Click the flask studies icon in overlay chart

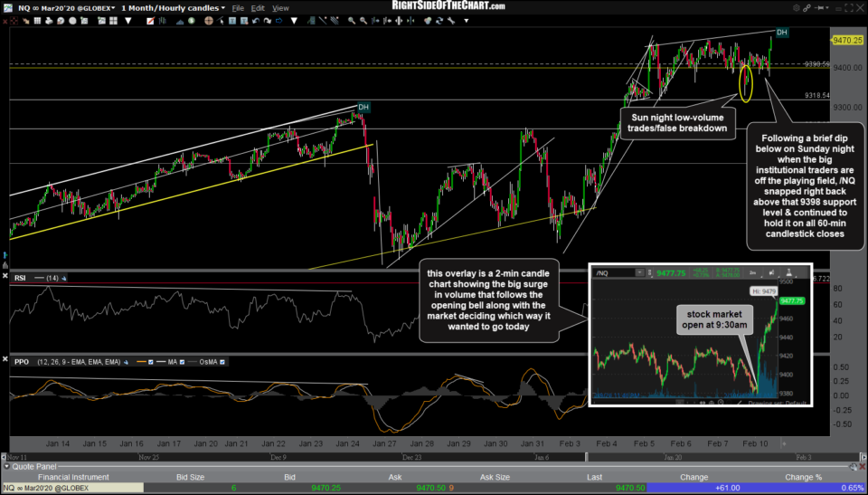coord(790,272)
